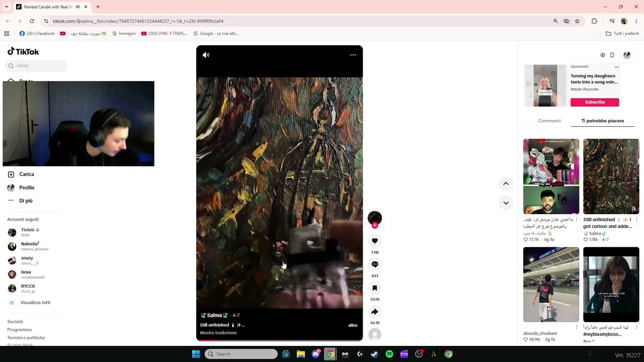Open the media controls icon in Chrome toolbar
Viewport: 644px width, 362px height.
coord(612,21)
